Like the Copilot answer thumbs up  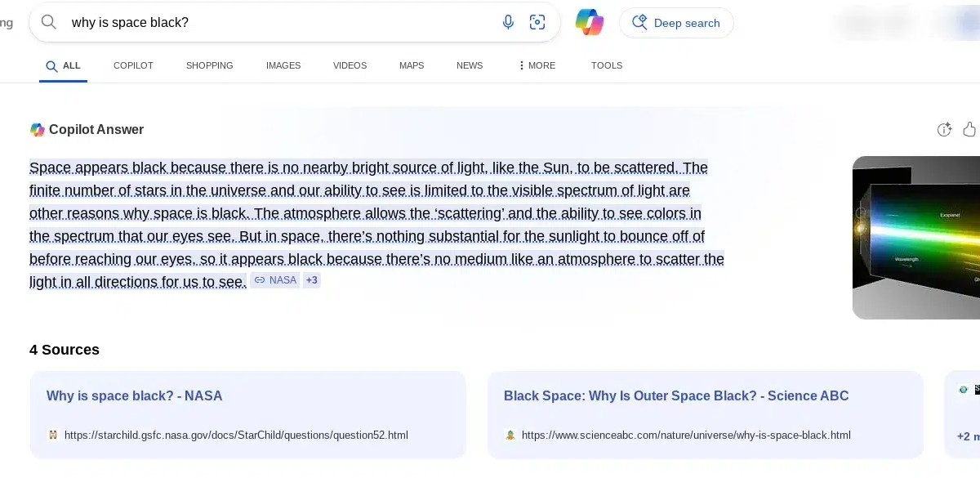point(970,129)
